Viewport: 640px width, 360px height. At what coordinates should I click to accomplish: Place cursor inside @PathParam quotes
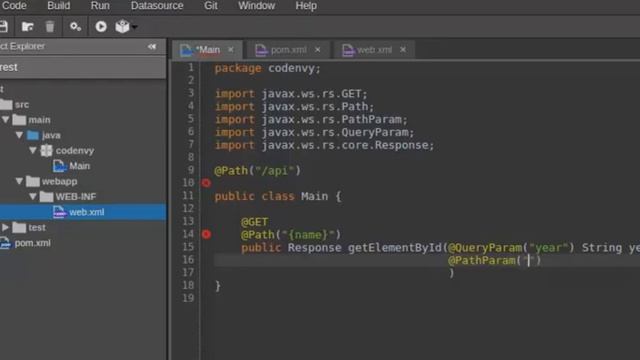tap(529, 260)
